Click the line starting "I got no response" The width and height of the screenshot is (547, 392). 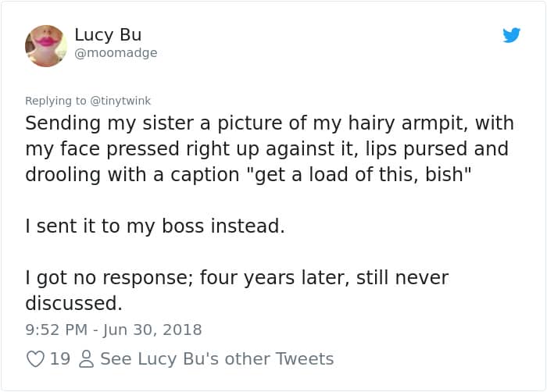(x=237, y=277)
